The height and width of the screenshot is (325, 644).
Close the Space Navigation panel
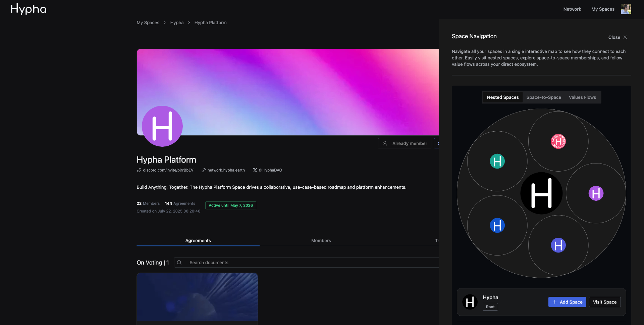618,37
